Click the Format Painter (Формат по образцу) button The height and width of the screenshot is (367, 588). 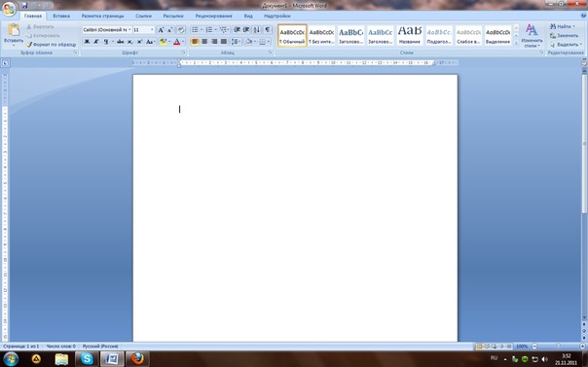(x=52, y=45)
